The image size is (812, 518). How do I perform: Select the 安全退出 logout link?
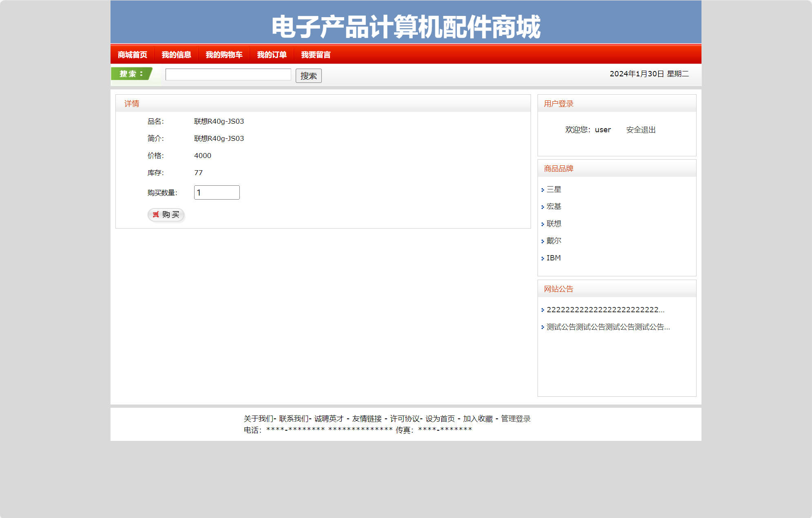coord(641,129)
